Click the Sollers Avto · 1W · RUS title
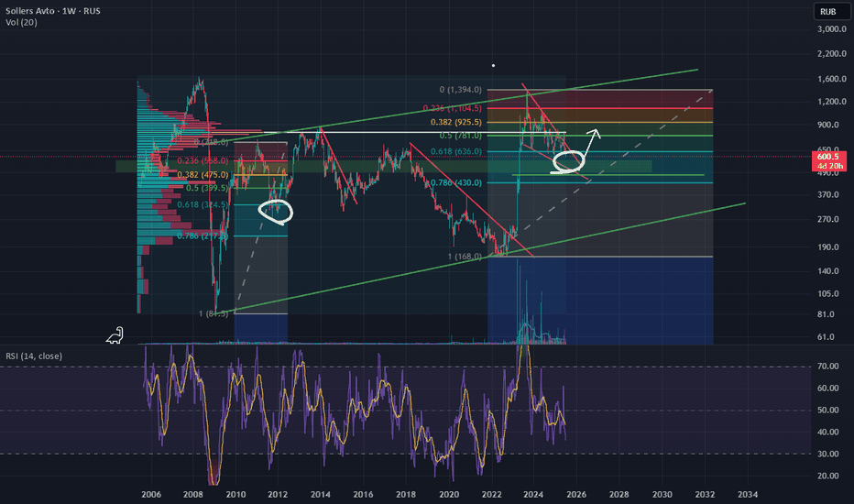Image resolution: width=854 pixels, height=504 pixels. (53, 11)
